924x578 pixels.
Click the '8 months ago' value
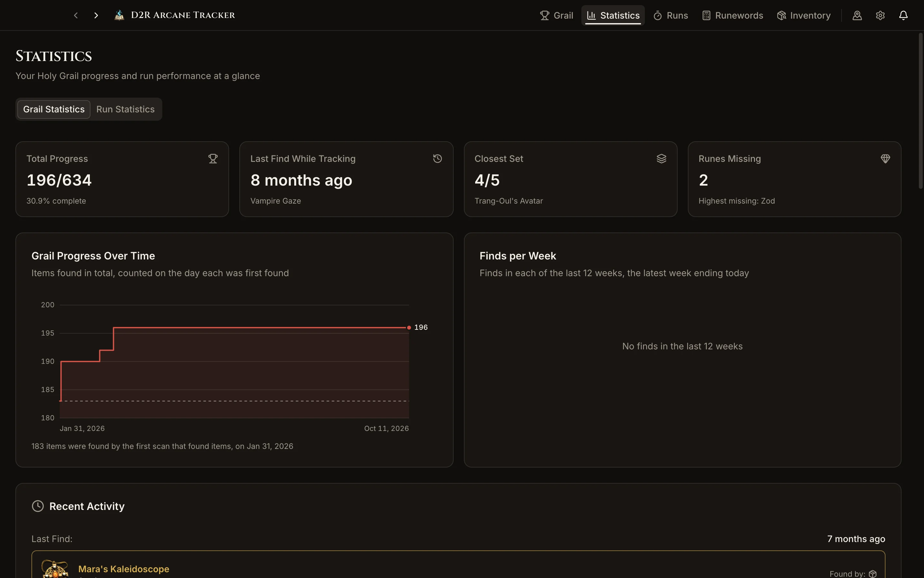click(x=301, y=180)
